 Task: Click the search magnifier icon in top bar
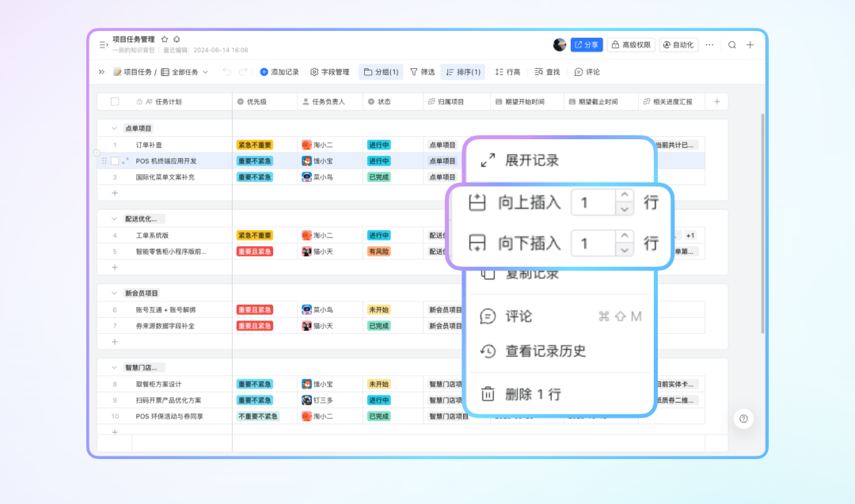(732, 45)
